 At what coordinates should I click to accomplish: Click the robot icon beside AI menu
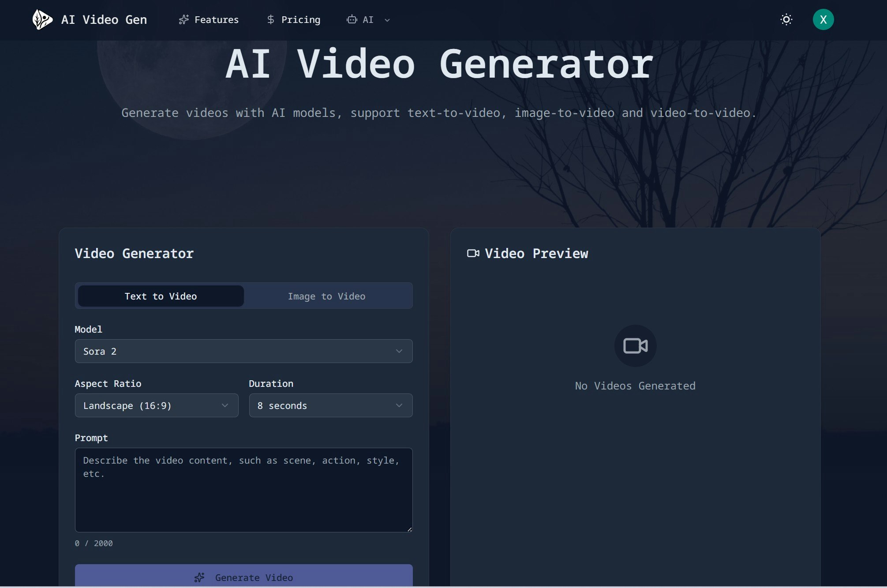tap(351, 19)
